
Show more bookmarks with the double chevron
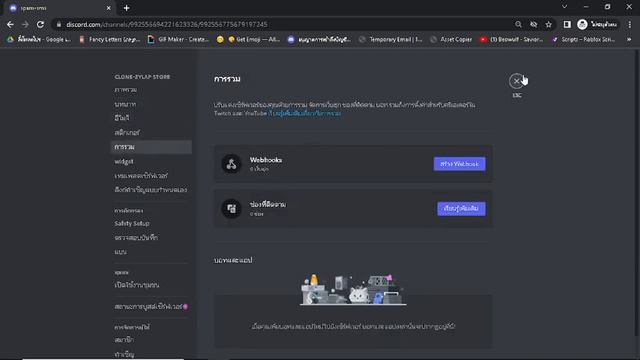629,40
